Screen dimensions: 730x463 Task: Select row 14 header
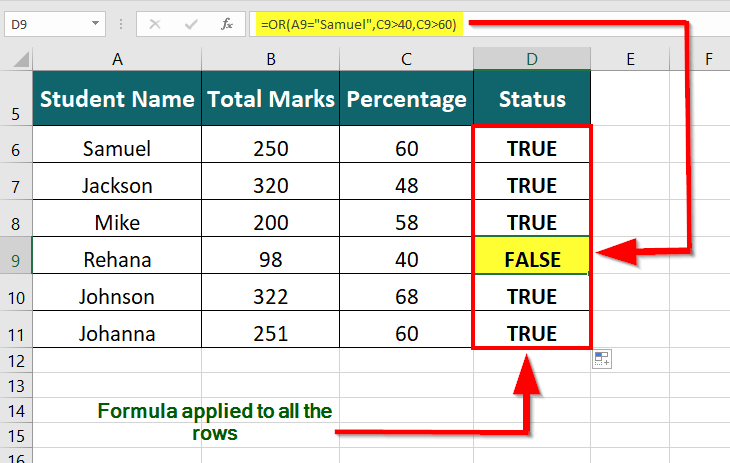(x=16, y=410)
